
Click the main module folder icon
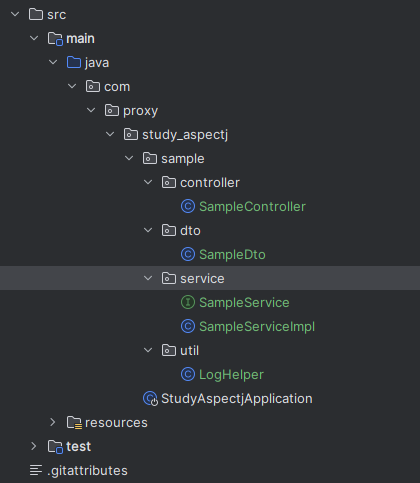55,39
